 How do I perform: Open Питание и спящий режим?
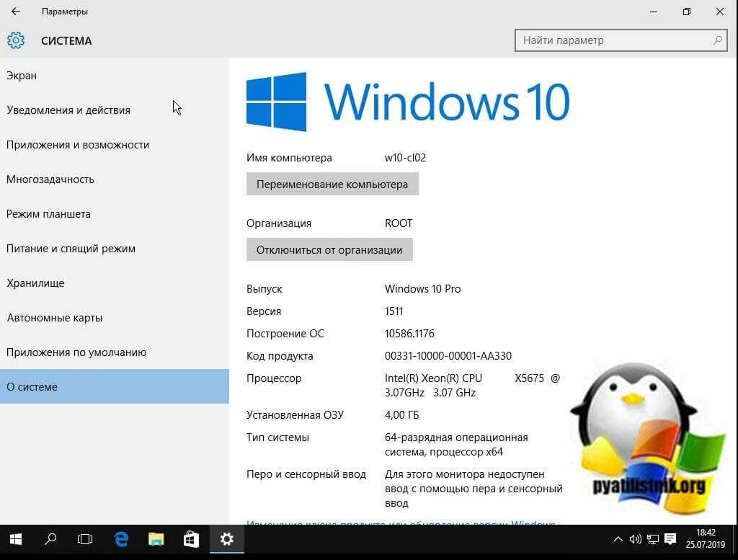point(115,249)
